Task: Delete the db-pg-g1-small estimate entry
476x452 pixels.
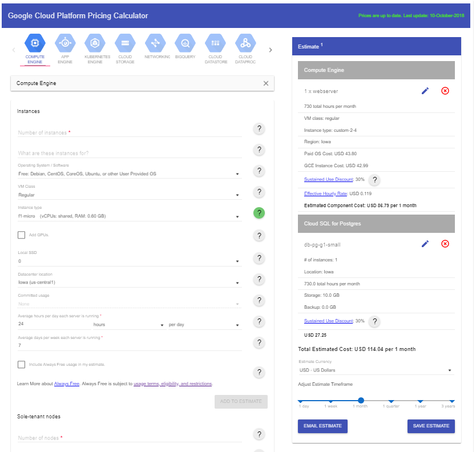Action: click(x=445, y=244)
